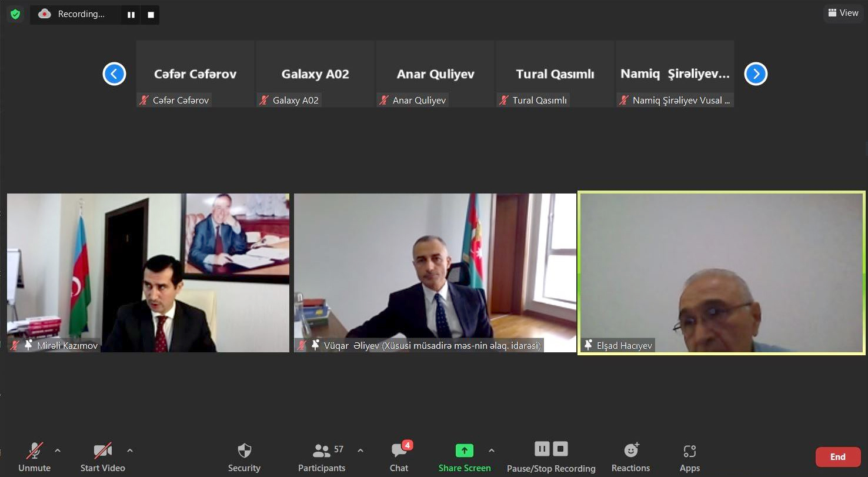The height and width of the screenshot is (477, 868).
Task: Unmute the microphone
Action: [34, 457]
